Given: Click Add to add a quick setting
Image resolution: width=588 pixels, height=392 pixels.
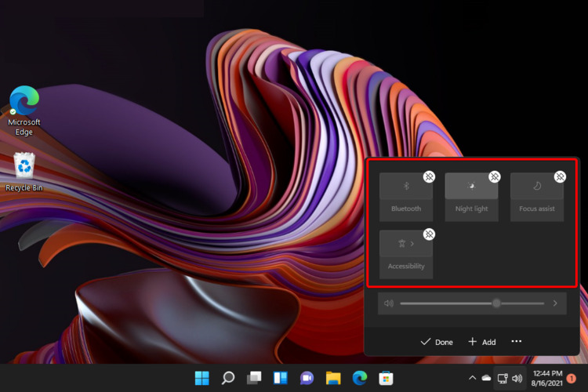Looking at the screenshot, I should tap(481, 342).
